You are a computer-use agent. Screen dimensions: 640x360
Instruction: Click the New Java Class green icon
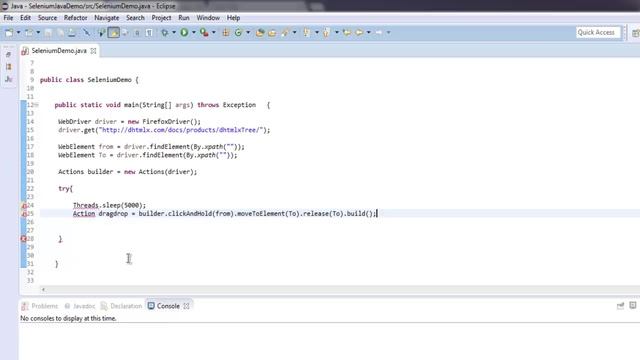coord(238,33)
